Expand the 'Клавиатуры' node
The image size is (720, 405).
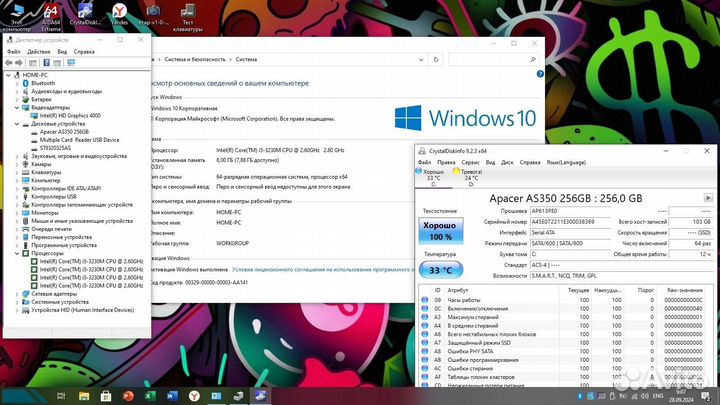click(x=17, y=173)
